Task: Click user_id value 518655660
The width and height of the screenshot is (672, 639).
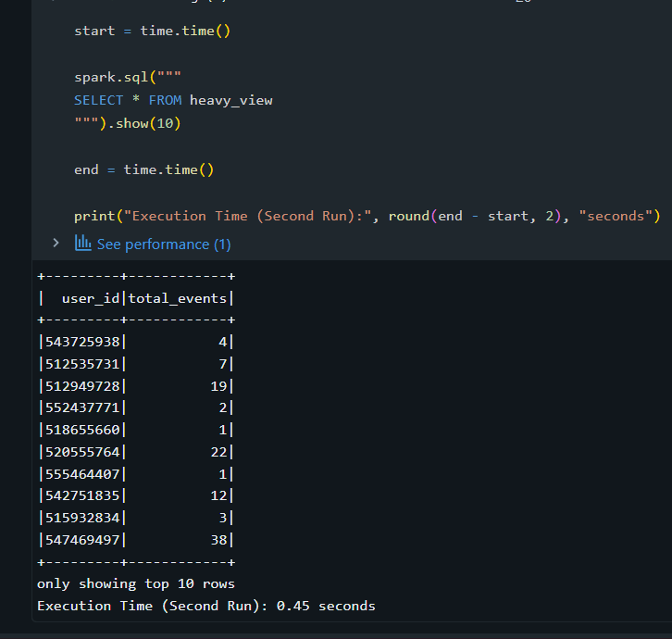Action: (x=82, y=430)
